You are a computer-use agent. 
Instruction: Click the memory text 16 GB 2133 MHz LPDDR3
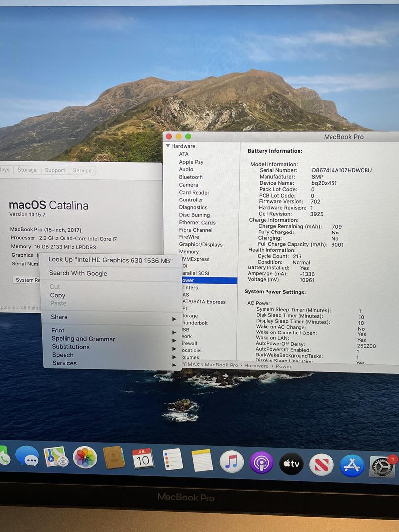[x=65, y=247]
